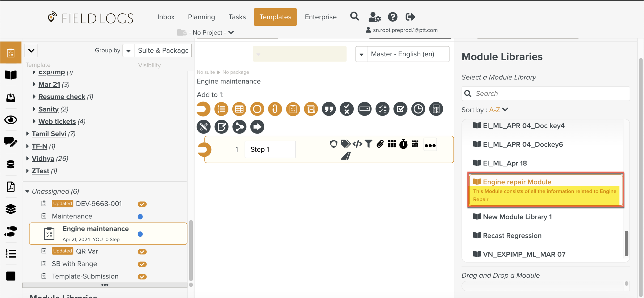
Task: Add a clock time field element
Action: click(x=418, y=109)
